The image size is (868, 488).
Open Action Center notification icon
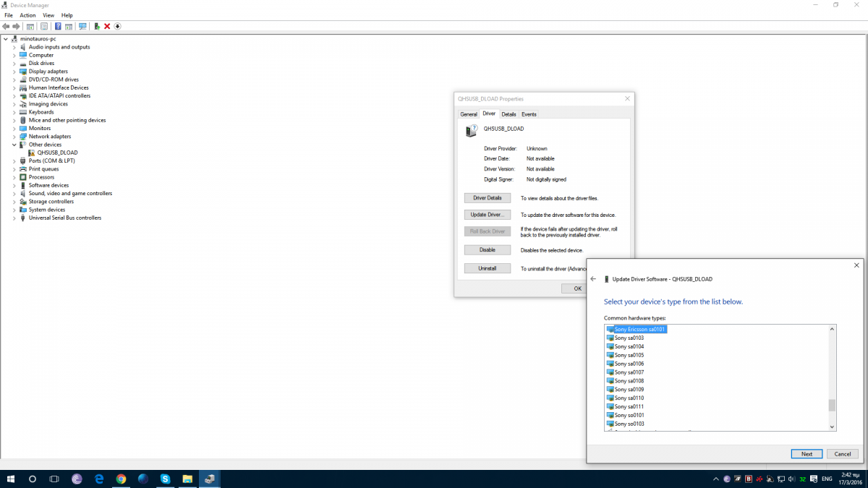click(x=814, y=479)
